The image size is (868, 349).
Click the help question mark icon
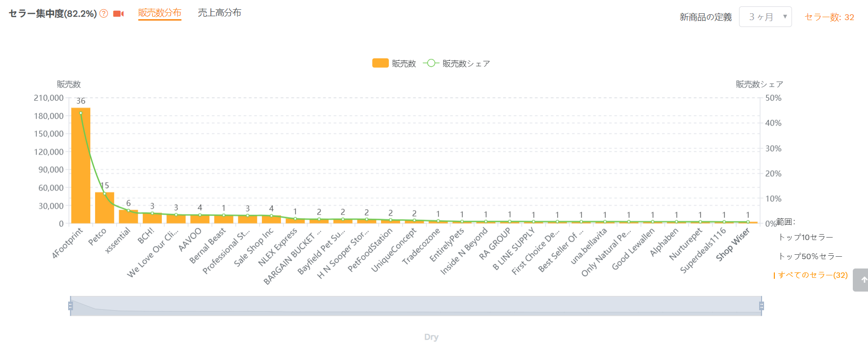point(104,14)
